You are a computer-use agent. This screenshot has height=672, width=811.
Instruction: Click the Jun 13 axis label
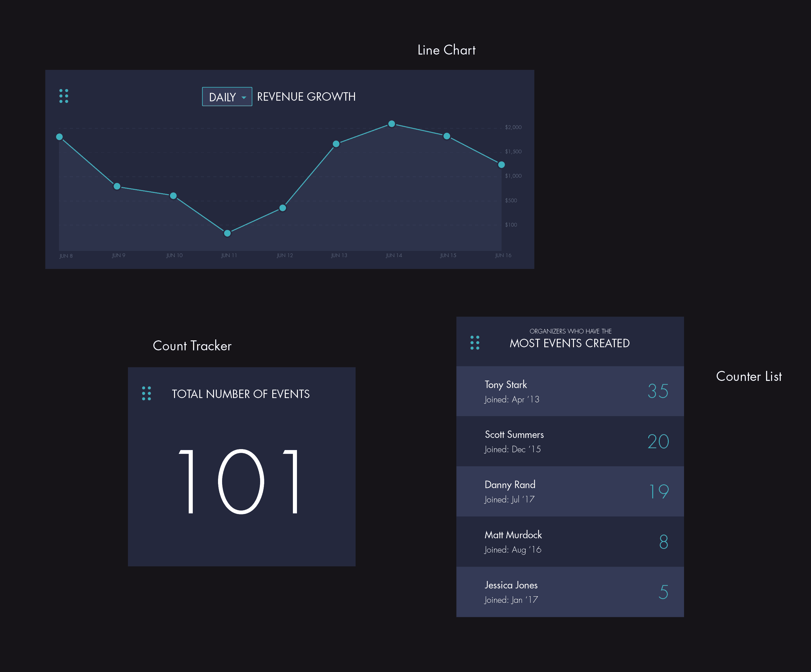pyautogui.click(x=339, y=255)
